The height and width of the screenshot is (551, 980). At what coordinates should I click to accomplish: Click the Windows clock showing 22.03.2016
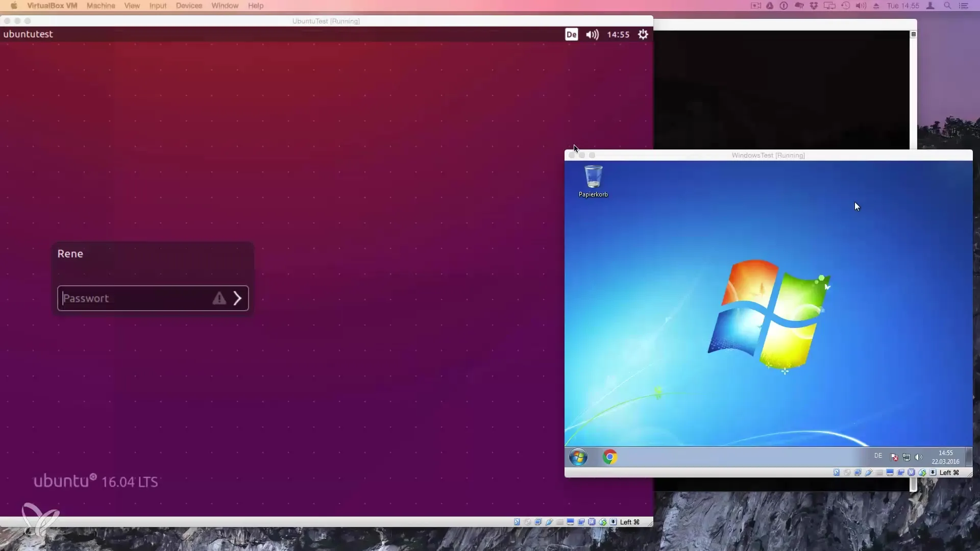[945, 457]
